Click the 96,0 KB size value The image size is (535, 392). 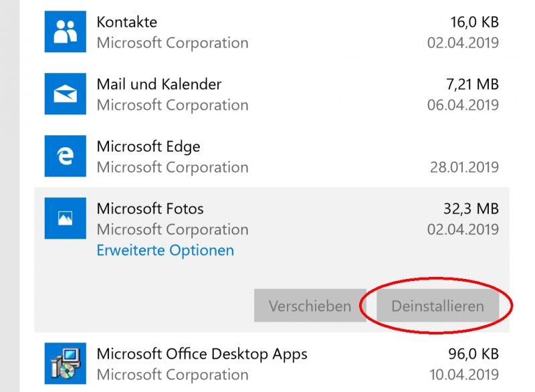[474, 353]
